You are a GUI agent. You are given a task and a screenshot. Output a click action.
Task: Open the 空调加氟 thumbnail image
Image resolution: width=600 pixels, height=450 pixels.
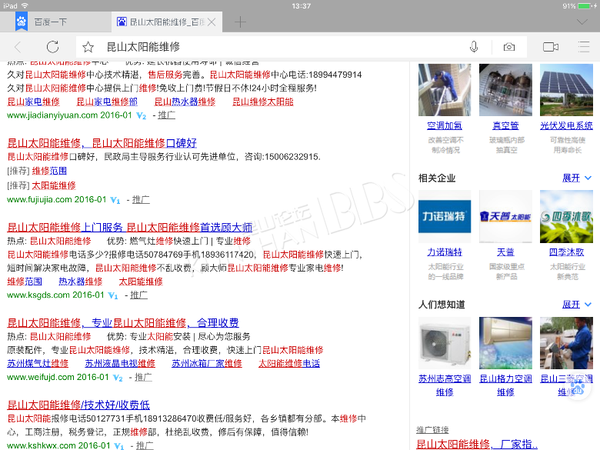coord(444,90)
